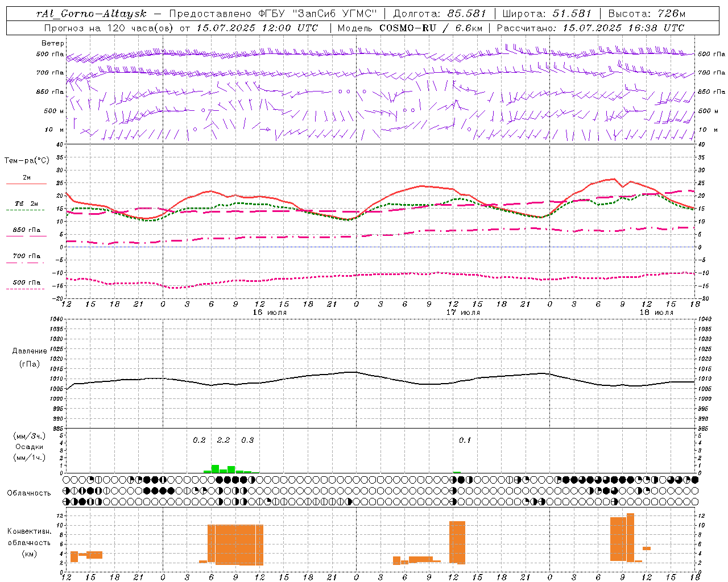Click the 0.2 precipitation amount value
The image size is (728, 582).
199,440
